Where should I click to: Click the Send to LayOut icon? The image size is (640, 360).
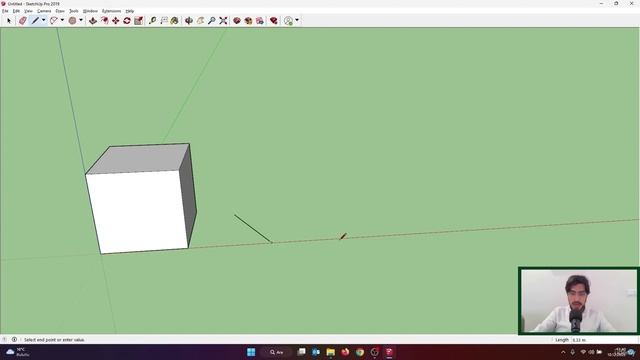point(260,20)
